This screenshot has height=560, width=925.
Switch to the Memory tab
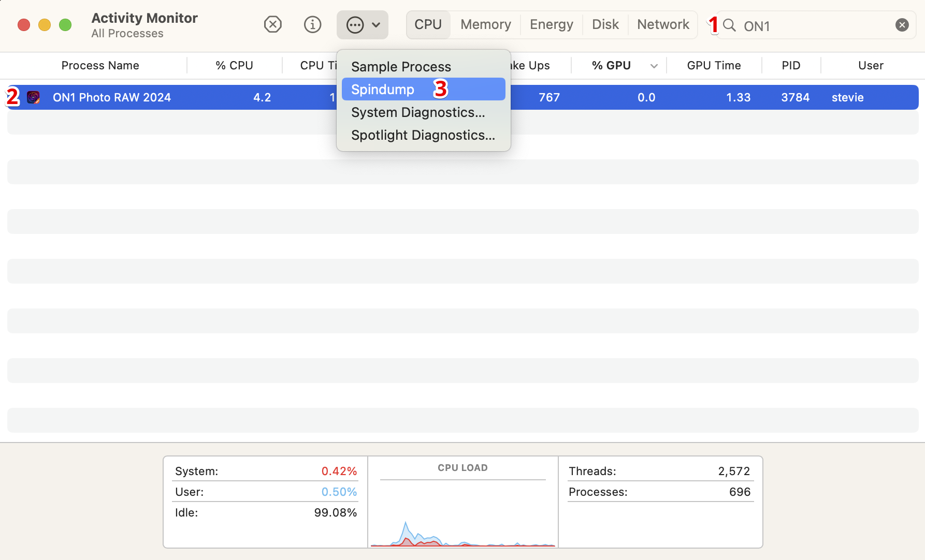pyautogui.click(x=485, y=24)
